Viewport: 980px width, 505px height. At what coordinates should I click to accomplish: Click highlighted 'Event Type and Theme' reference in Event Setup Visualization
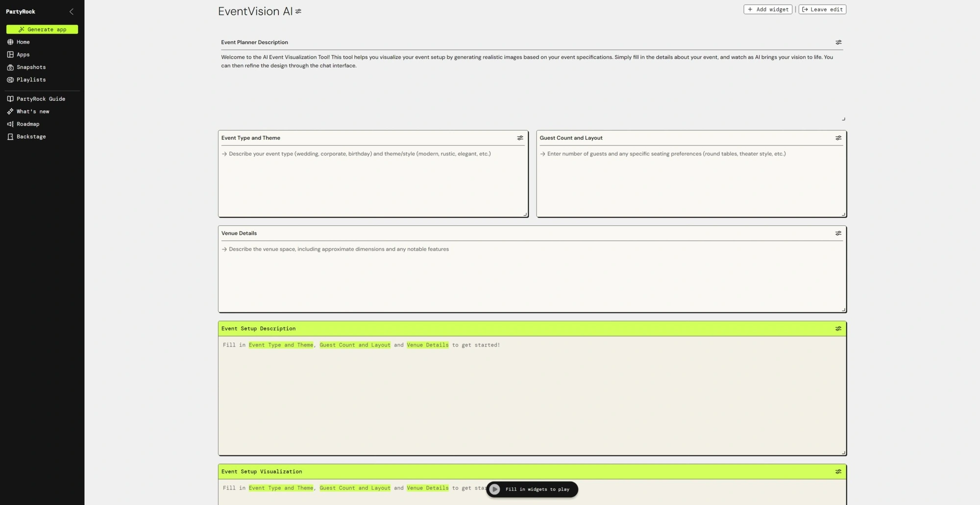(281, 488)
